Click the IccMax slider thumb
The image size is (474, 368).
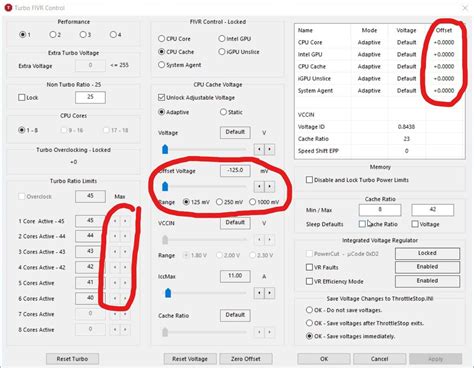coord(168,293)
